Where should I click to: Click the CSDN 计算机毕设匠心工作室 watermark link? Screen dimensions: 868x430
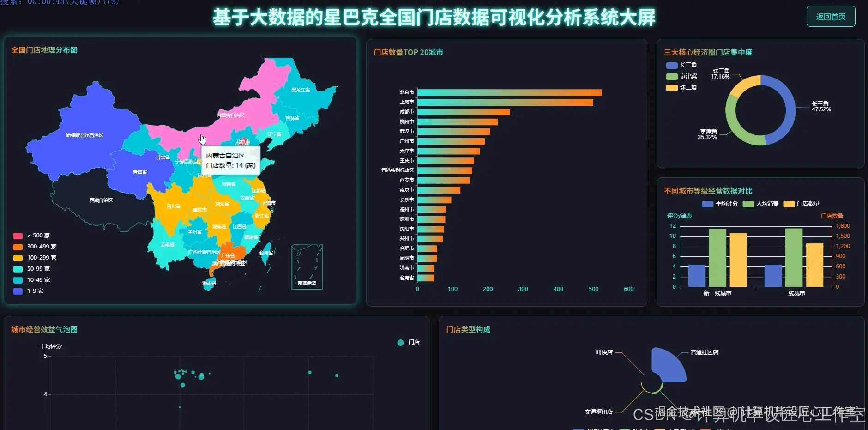tap(748, 416)
